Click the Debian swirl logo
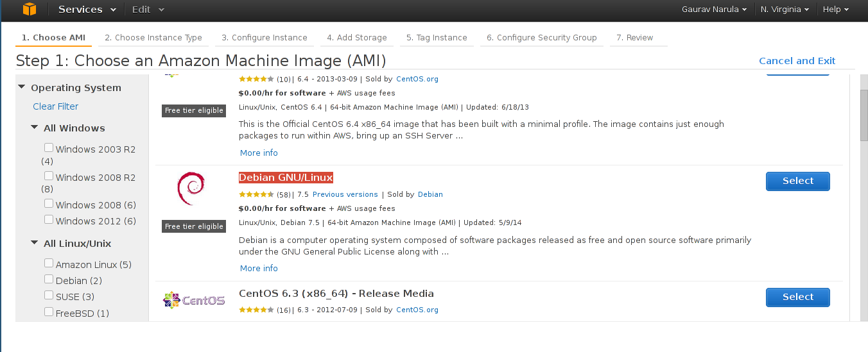 point(190,189)
